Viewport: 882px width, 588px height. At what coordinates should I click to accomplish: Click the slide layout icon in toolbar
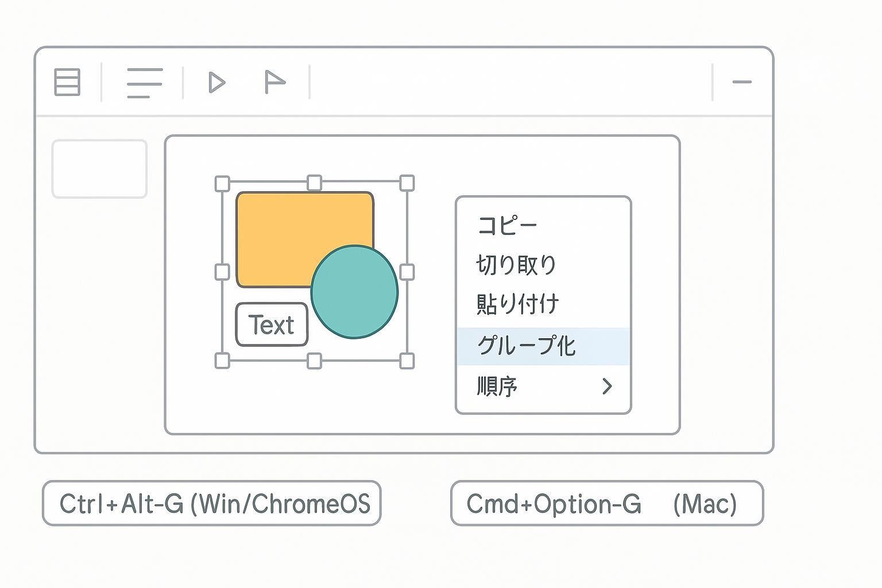[67, 82]
